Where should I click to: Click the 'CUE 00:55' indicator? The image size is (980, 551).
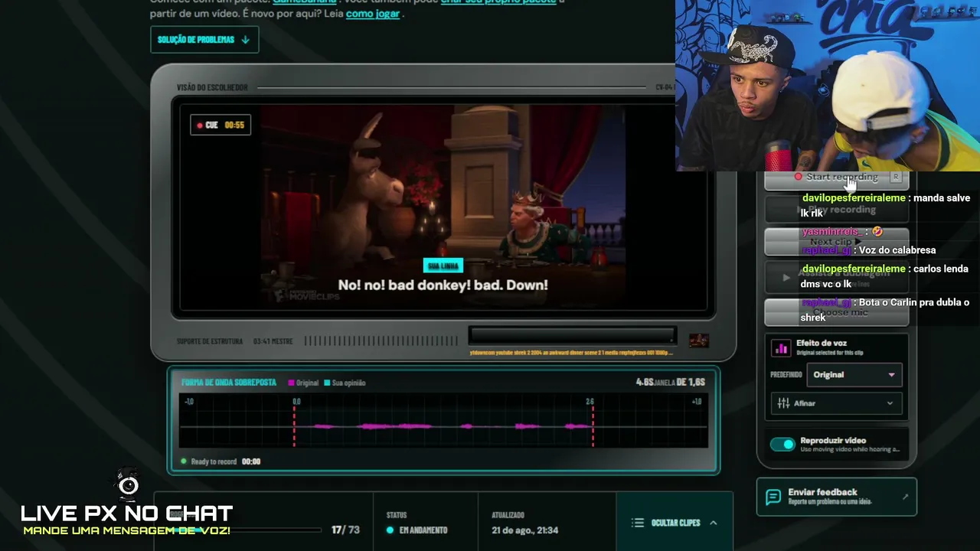220,125
